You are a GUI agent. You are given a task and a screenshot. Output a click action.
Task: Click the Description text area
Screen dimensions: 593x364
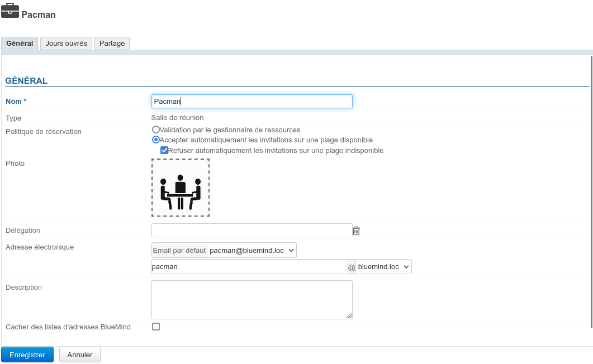tap(252, 299)
